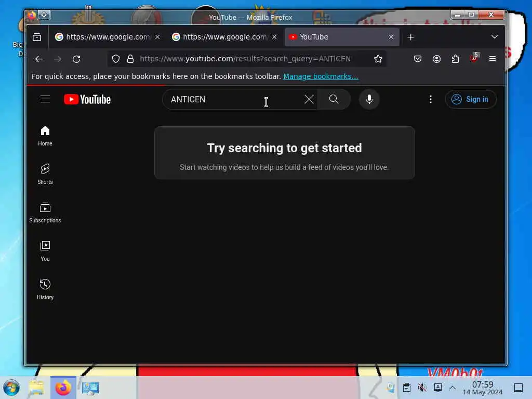
Task: Open Subscriptions in sidebar
Action: pos(45,212)
